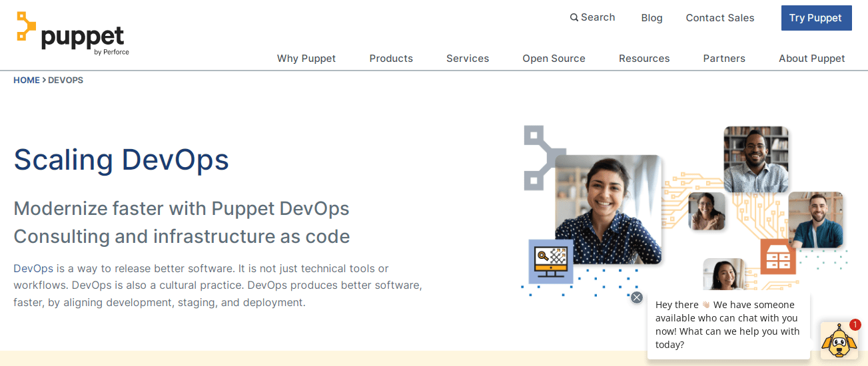Click the chat greeting message bubble
Viewport: 868px width, 366px height.
pos(729,325)
